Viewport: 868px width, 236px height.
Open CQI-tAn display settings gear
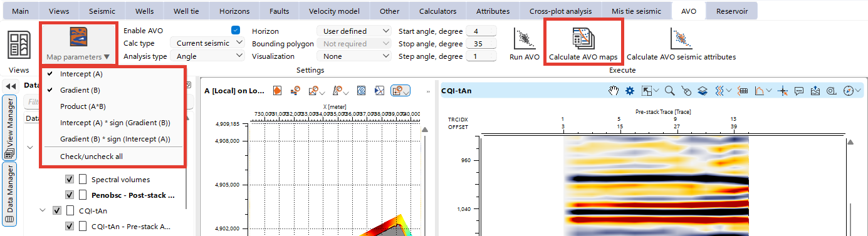pos(630,91)
